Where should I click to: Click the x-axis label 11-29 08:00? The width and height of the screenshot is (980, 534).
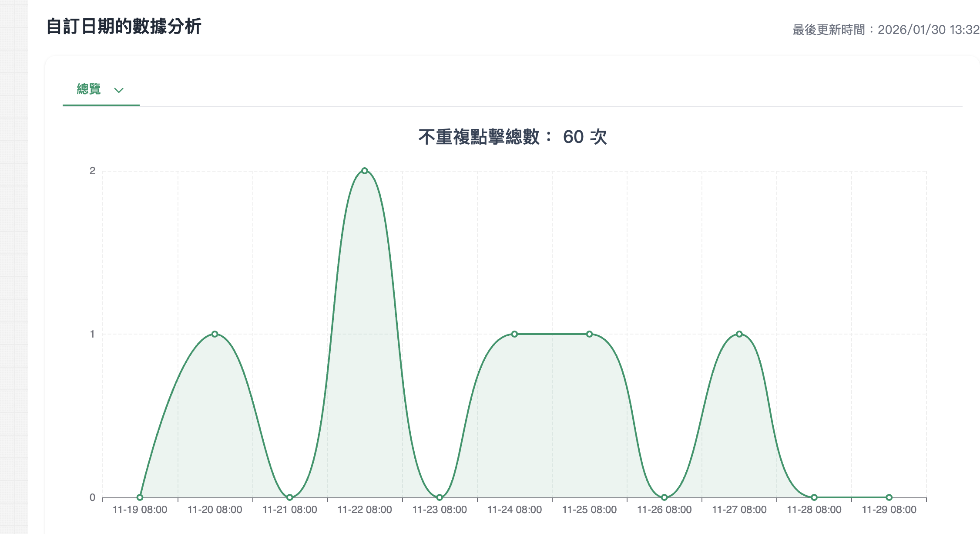pyautogui.click(x=889, y=510)
